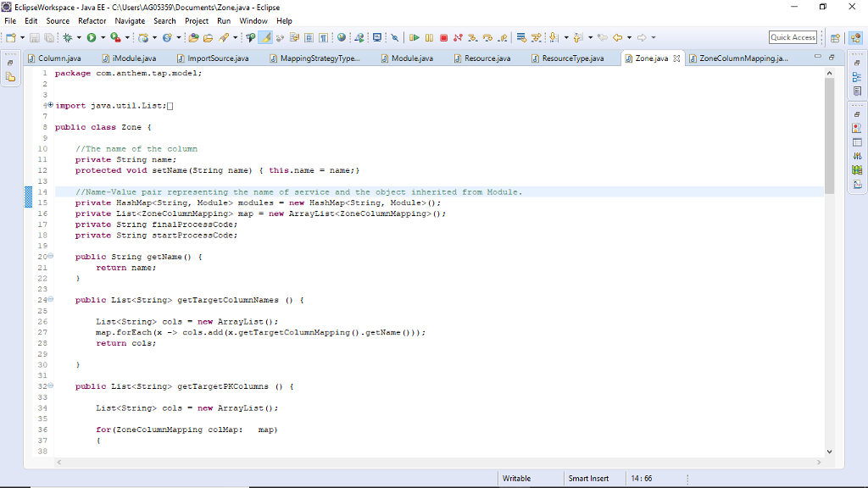Start debugging with the bug icon
The height and width of the screenshot is (488, 868).
68,37
